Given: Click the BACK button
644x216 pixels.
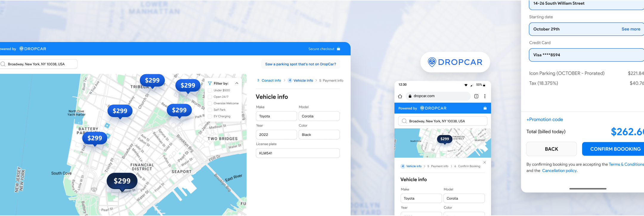Looking at the screenshot, I should pos(552,149).
